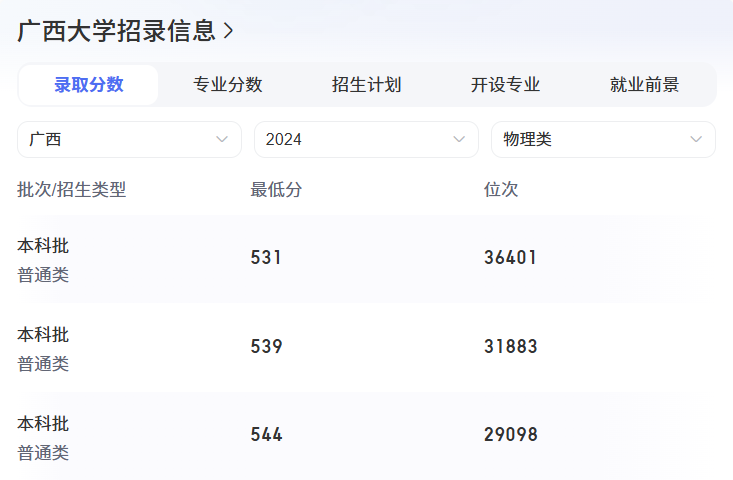This screenshot has width=733, height=480.
Task: Open the 招生计划 tab
Action: point(366,85)
